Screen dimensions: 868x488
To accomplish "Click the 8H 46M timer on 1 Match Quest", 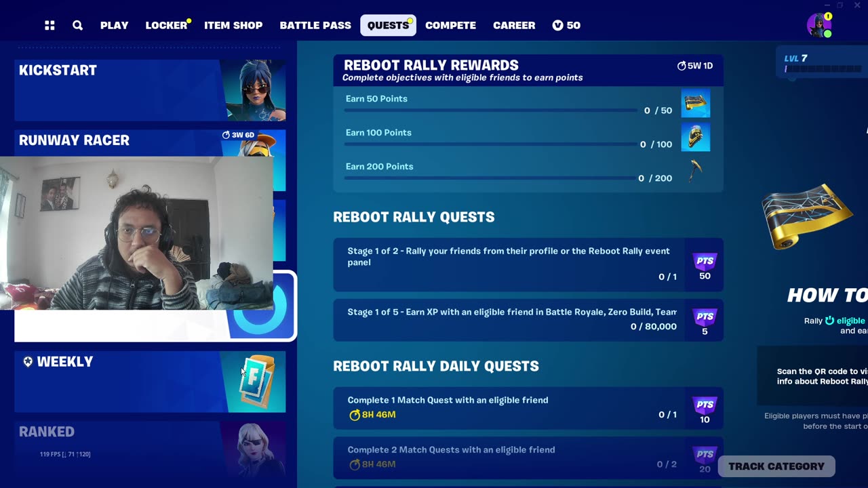I will pos(372,415).
